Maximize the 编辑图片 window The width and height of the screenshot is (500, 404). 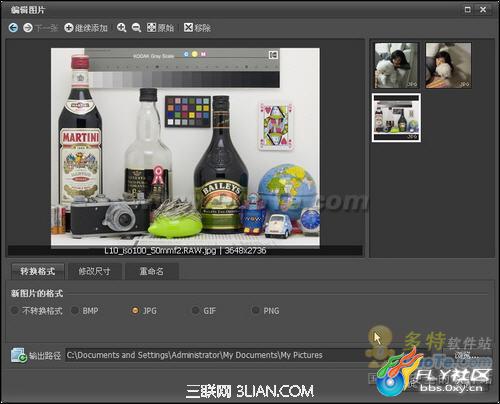(x=468, y=10)
